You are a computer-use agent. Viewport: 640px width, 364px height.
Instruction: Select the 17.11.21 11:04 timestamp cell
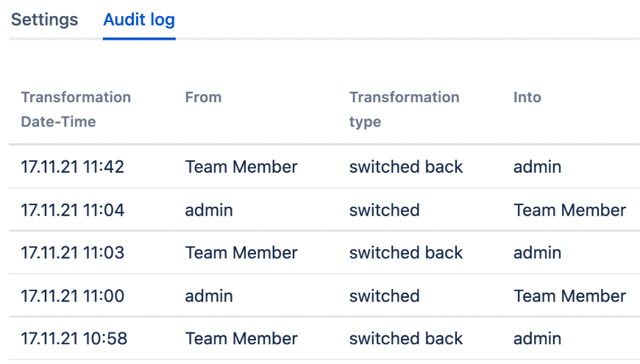pos(72,210)
